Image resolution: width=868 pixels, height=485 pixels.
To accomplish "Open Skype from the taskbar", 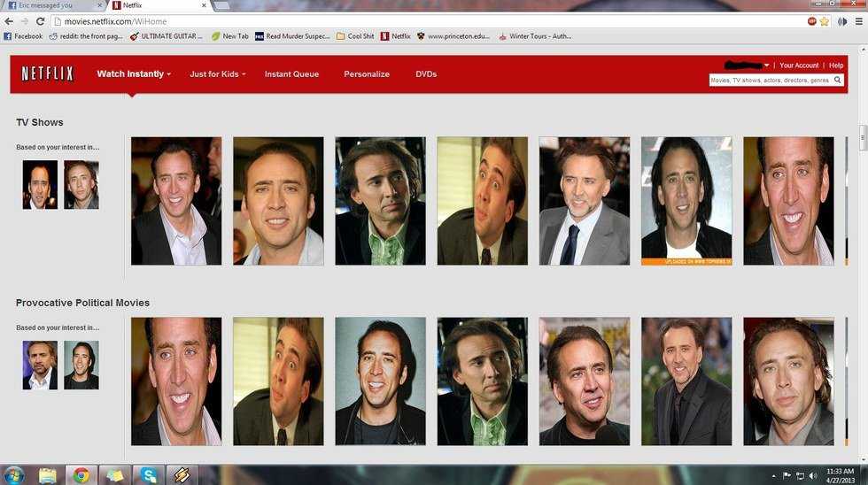I will [x=148, y=475].
